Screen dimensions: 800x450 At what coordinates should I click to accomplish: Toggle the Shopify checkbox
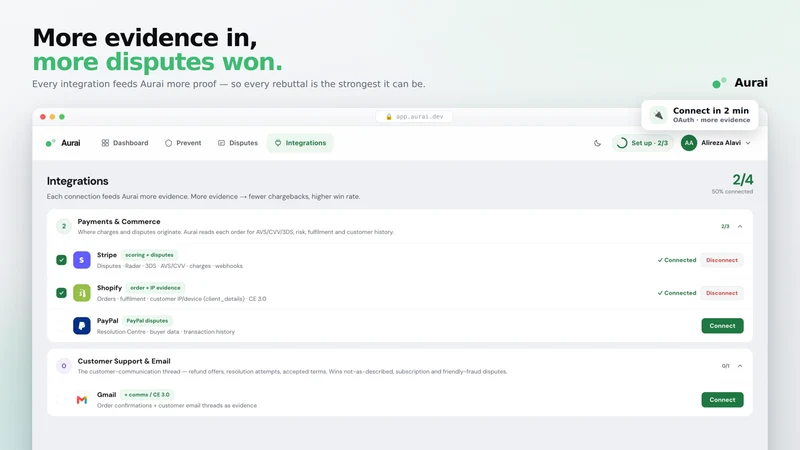[x=61, y=293]
